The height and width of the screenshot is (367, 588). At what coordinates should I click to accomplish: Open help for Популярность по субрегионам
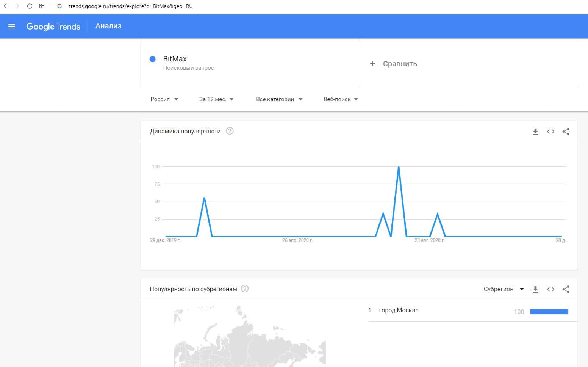click(x=245, y=289)
